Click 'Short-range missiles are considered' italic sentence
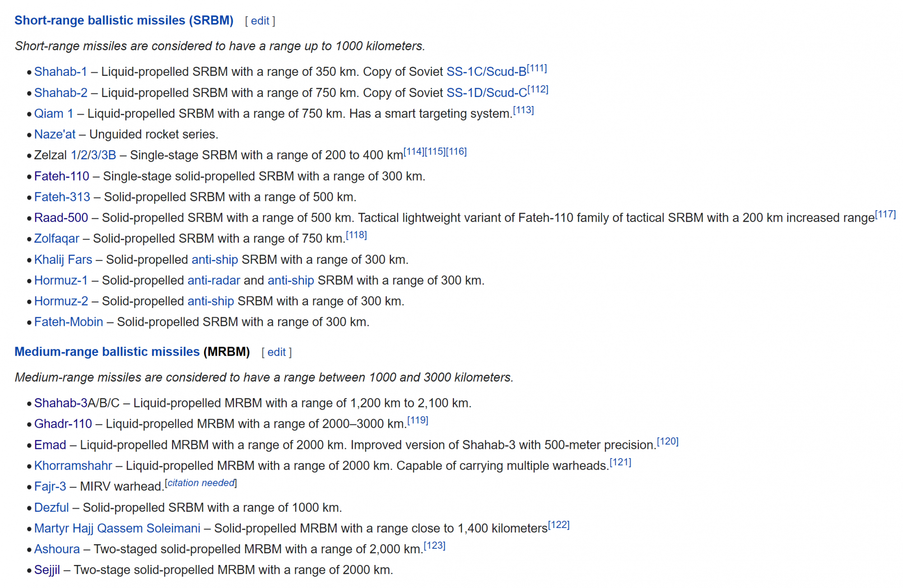This screenshot has width=903, height=588. click(x=220, y=46)
